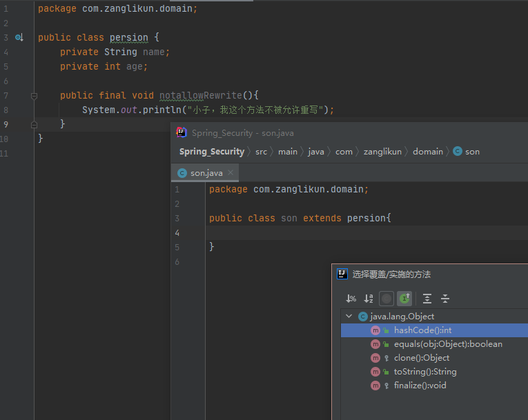Toggle the show classes button
The width and height of the screenshot is (528, 420).
pos(387,299)
